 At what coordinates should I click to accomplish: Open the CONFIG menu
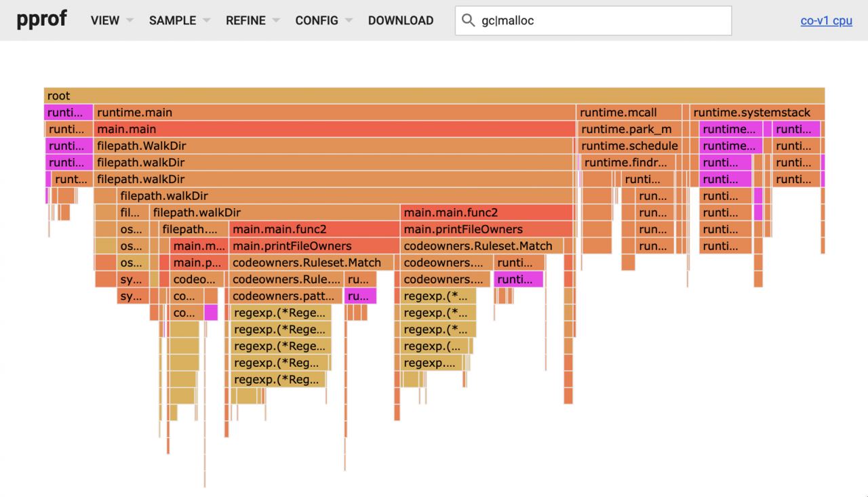click(x=324, y=20)
